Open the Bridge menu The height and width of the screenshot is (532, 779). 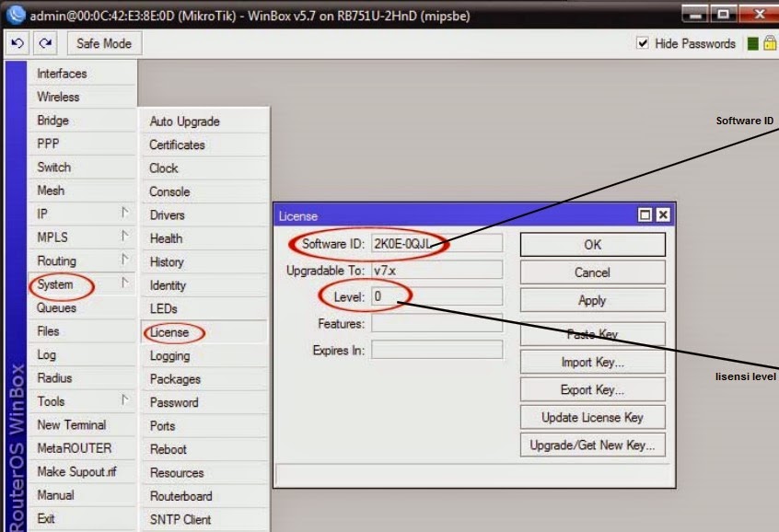82,121
